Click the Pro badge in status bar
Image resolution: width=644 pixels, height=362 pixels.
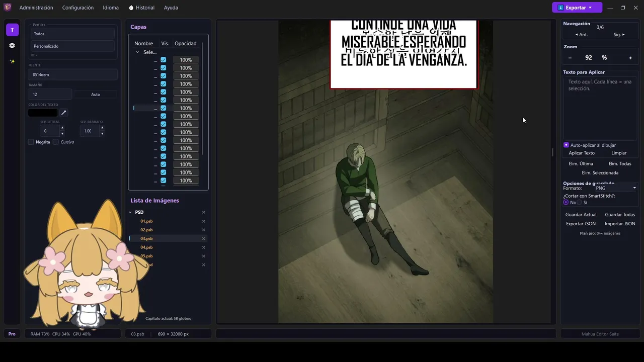point(12,334)
